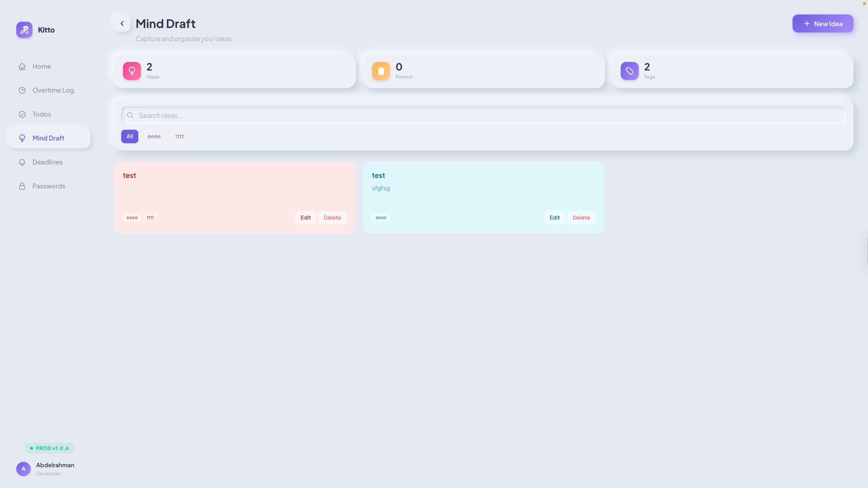Click the Passwords lock icon in sidebar
868x488 pixels.
coord(22,186)
